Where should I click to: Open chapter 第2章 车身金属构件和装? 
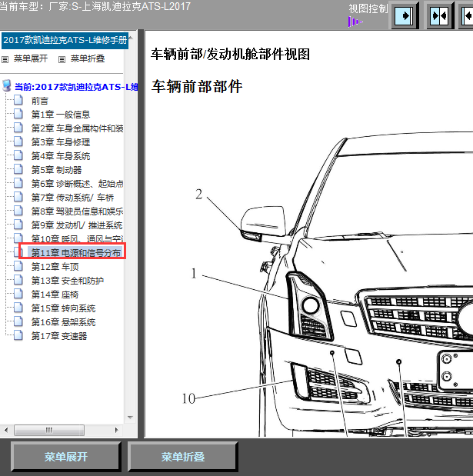[x=78, y=128]
